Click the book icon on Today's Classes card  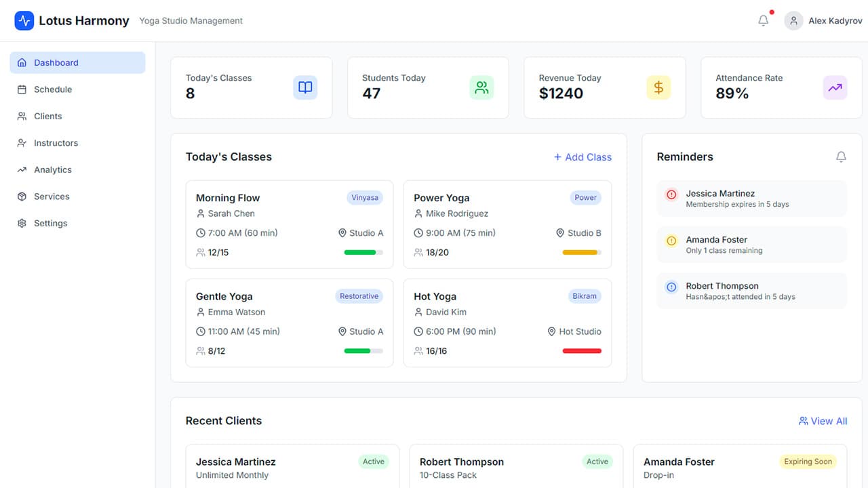point(304,87)
